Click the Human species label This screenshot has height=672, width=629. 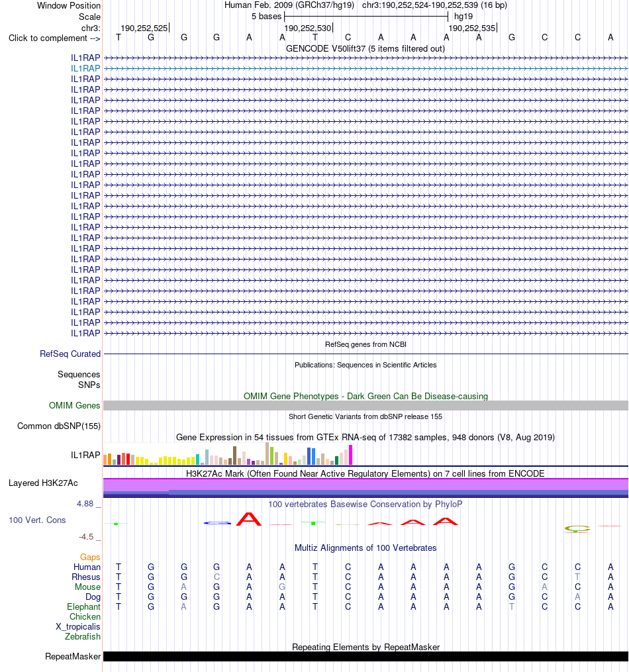(x=87, y=567)
